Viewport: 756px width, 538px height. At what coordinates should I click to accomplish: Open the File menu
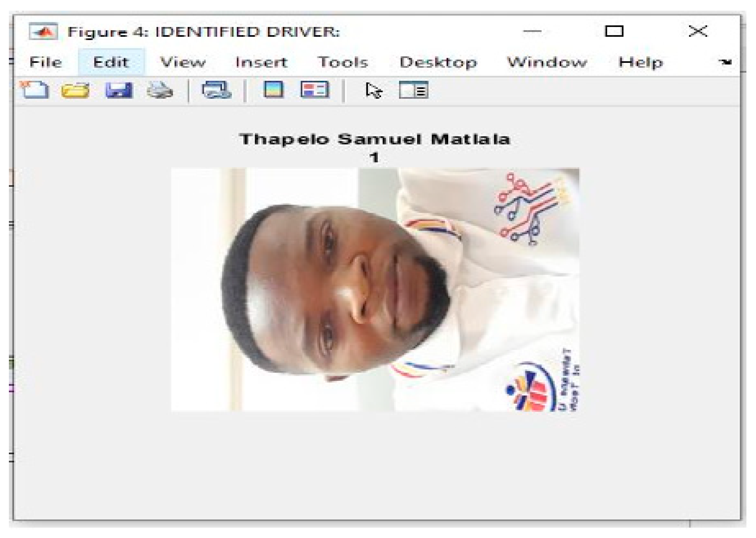[x=45, y=62]
